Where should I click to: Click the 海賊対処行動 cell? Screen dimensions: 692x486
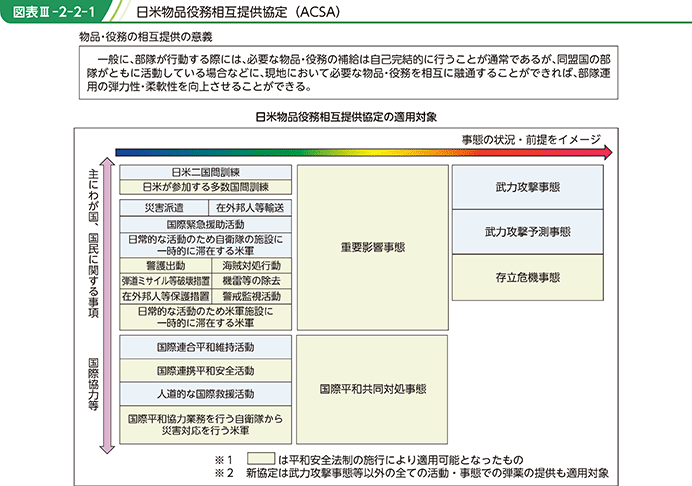[x=252, y=265]
